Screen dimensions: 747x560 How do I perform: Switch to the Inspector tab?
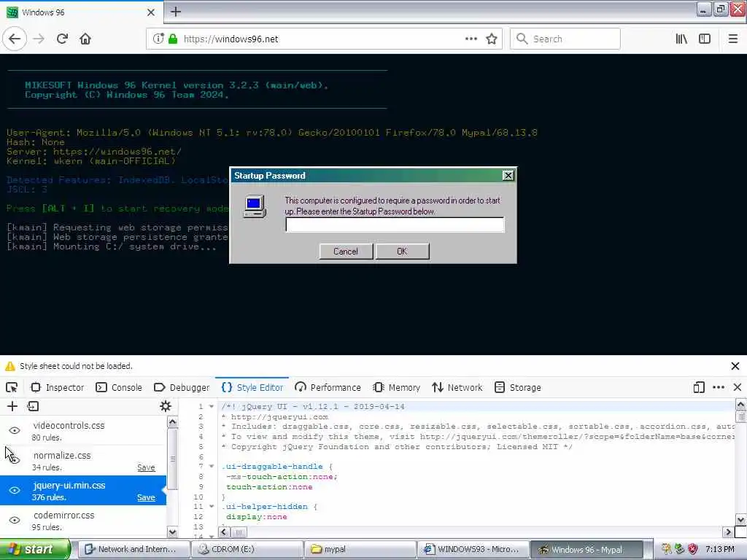coord(58,388)
